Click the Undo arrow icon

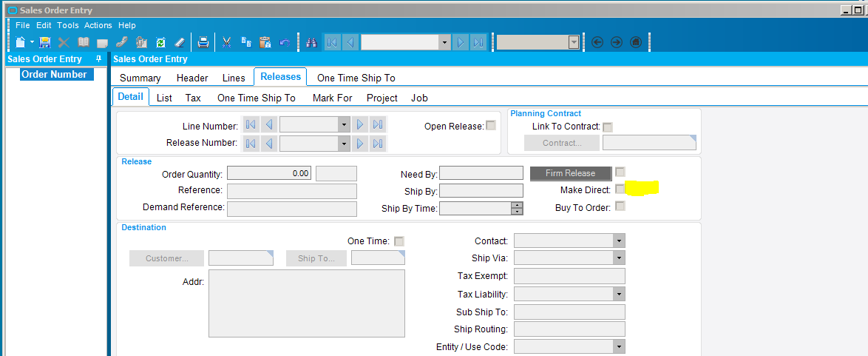tap(285, 42)
